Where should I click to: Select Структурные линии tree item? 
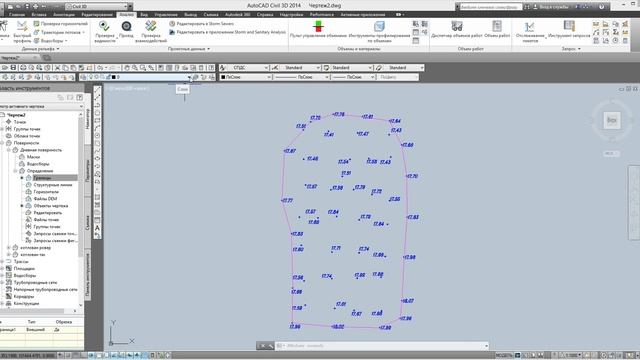(52, 185)
